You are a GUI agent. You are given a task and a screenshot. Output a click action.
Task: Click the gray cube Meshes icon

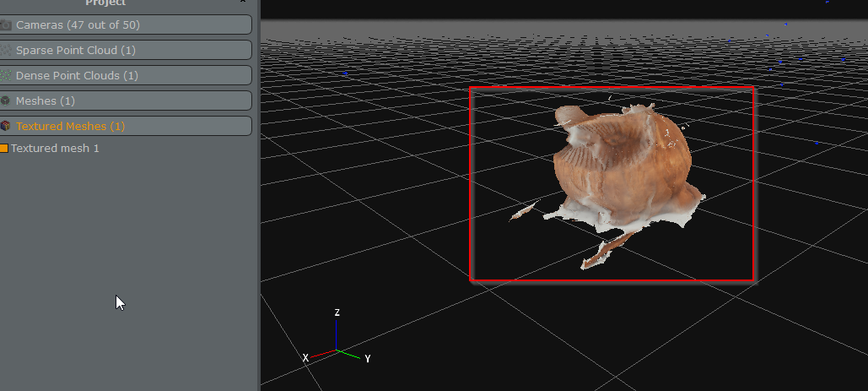tap(6, 101)
